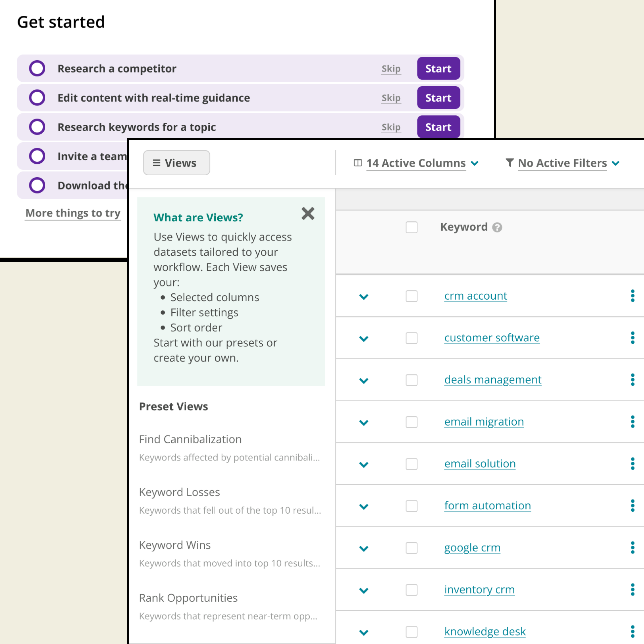Close the What are Views info box
The image size is (644, 644).
308,214
